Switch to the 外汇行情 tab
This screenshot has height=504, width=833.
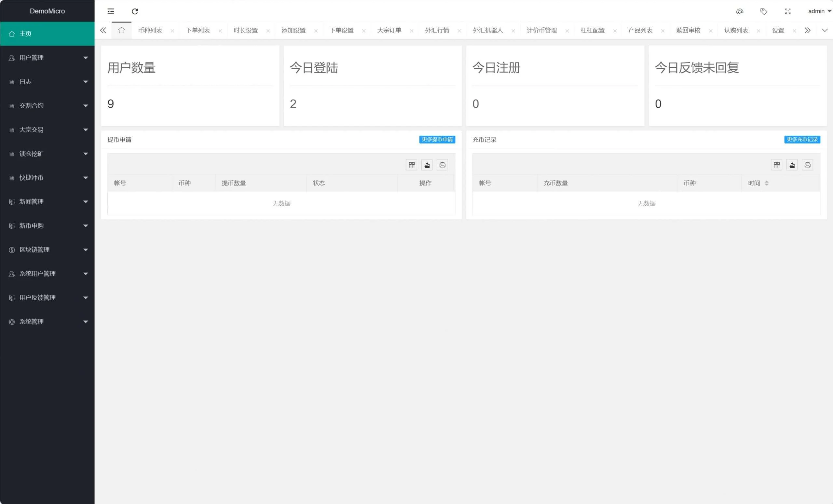pos(437,31)
